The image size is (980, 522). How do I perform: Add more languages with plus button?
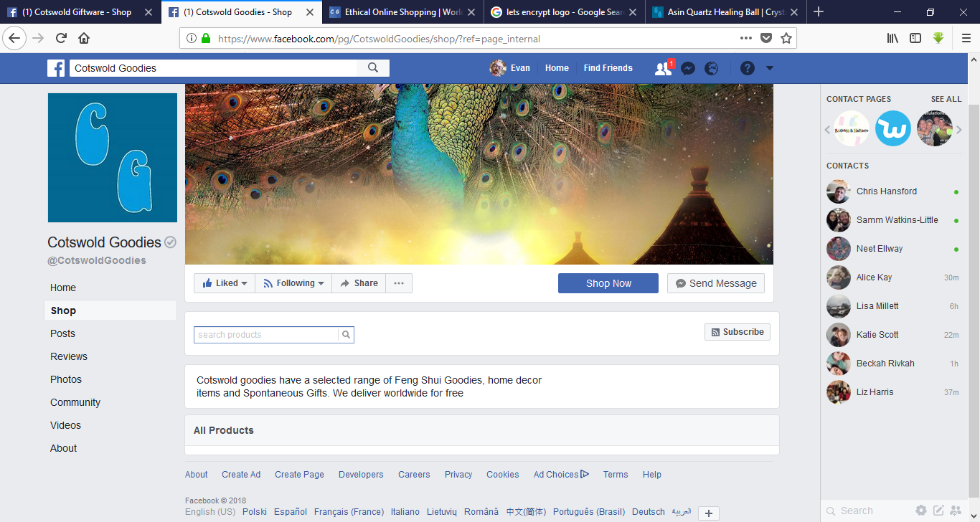point(708,513)
